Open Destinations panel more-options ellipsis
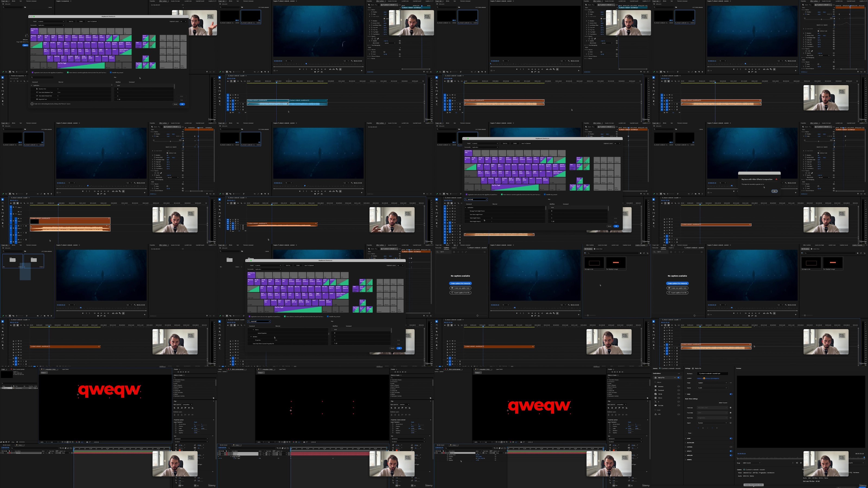This screenshot has height=488, width=868. (x=679, y=374)
